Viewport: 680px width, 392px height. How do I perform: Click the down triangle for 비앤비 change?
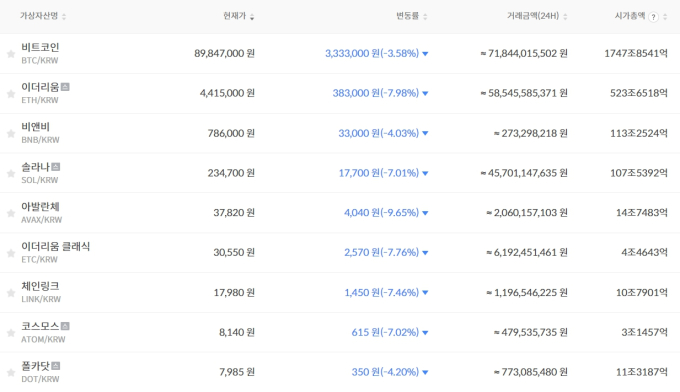[425, 134]
